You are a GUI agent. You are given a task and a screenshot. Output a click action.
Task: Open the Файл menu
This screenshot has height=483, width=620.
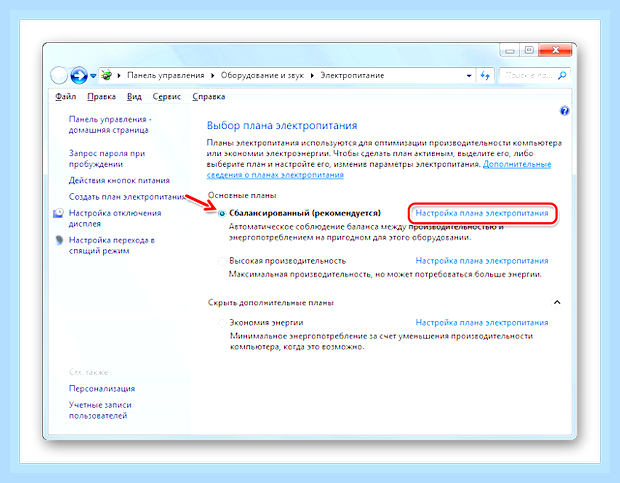point(66,96)
